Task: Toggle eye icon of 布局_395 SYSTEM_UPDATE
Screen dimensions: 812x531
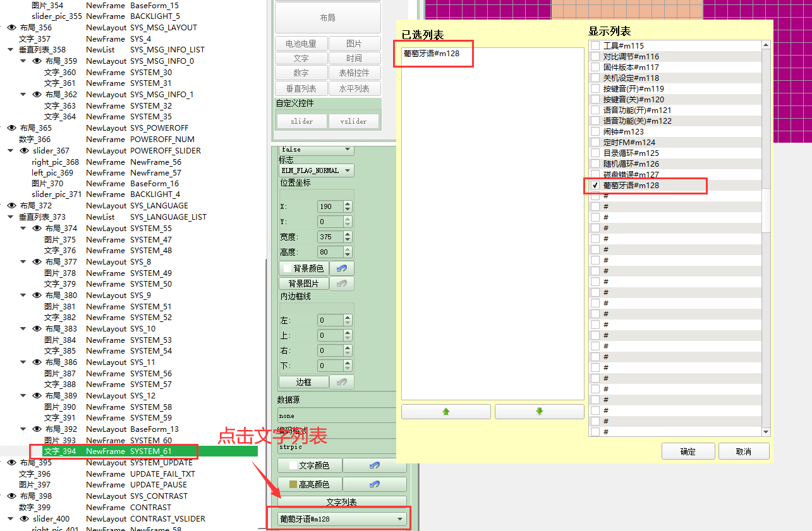Action: 11,463
